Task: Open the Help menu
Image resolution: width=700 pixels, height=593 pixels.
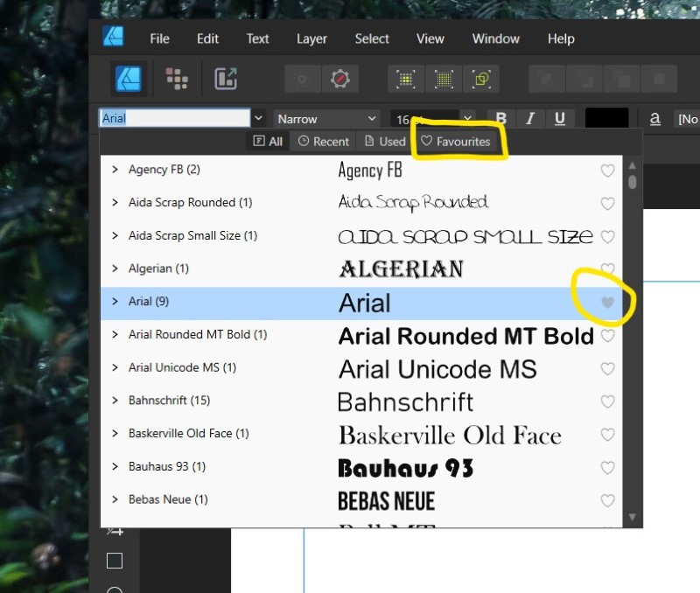Action: (x=561, y=38)
